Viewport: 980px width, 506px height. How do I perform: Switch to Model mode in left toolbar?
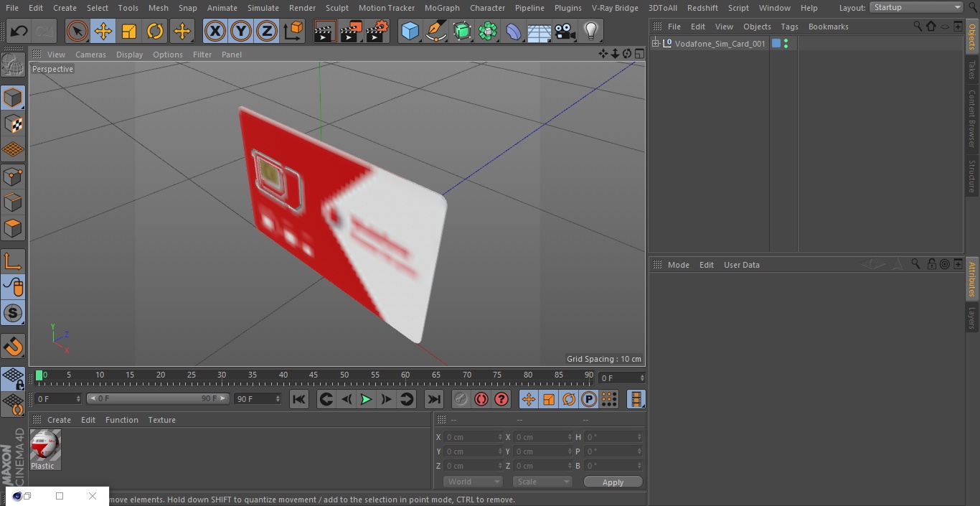point(13,98)
